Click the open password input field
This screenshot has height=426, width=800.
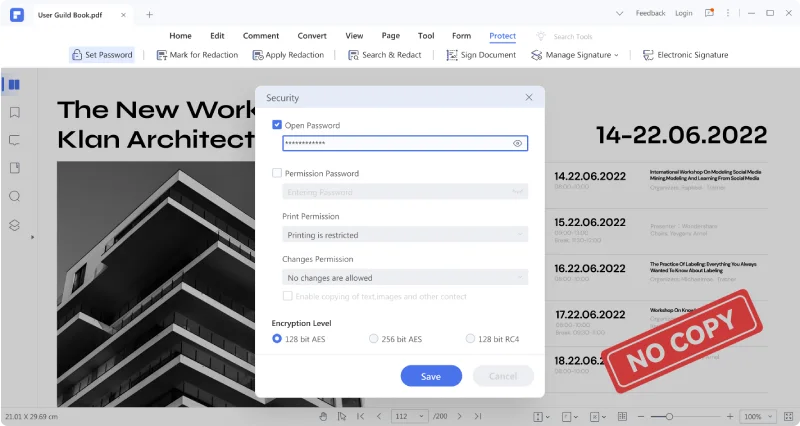coord(405,143)
